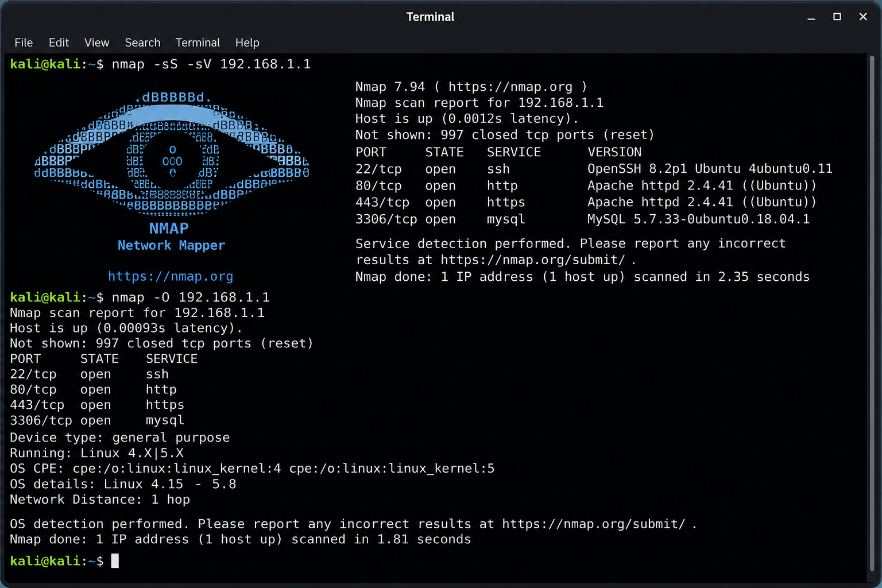Open the Search menu
The width and height of the screenshot is (882, 588).
(142, 42)
